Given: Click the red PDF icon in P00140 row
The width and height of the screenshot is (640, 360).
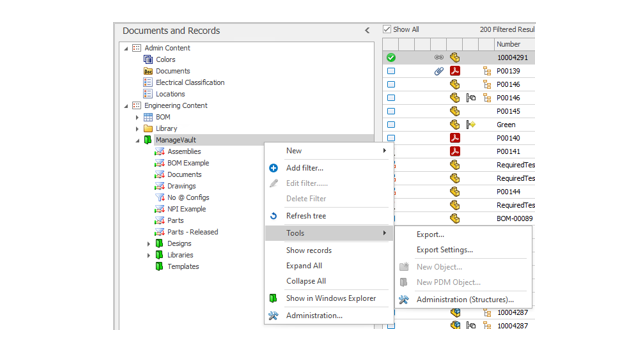Looking at the screenshot, I should [x=455, y=138].
